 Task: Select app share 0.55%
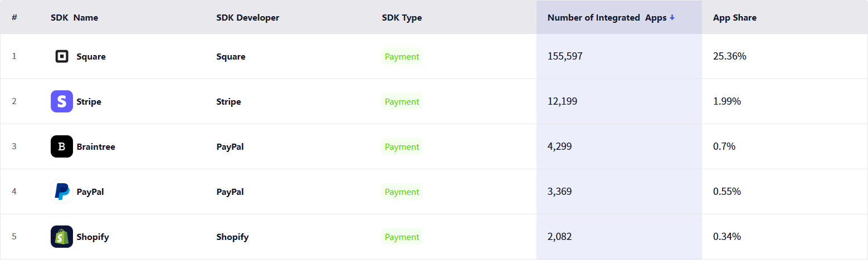point(727,192)
